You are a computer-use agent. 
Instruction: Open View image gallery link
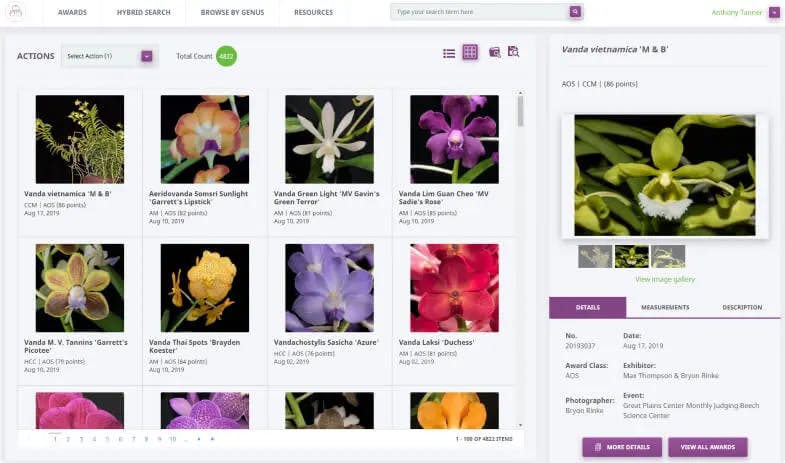[x=665, y=279]
